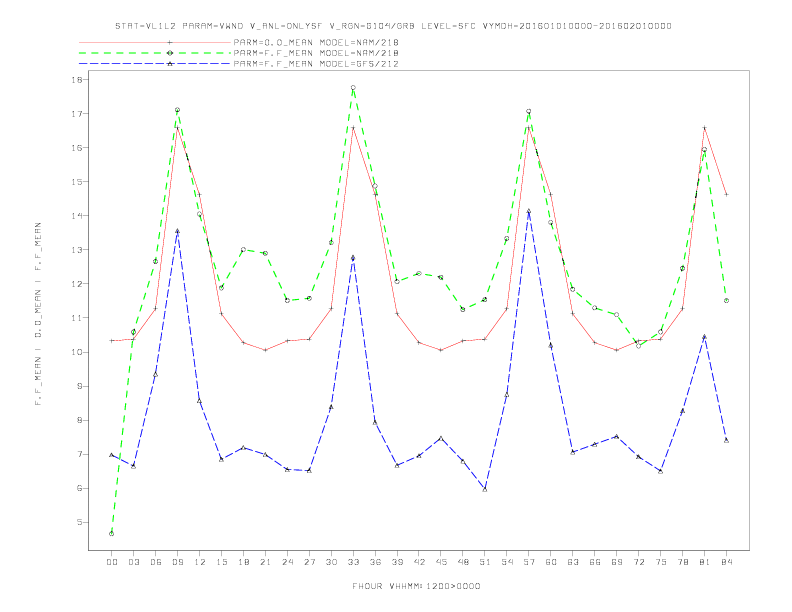Select legend text PARM=F.F_MEAN MODEL=NAM/218
Viewport: 792px width, 612px height.
tap(316, 53)
